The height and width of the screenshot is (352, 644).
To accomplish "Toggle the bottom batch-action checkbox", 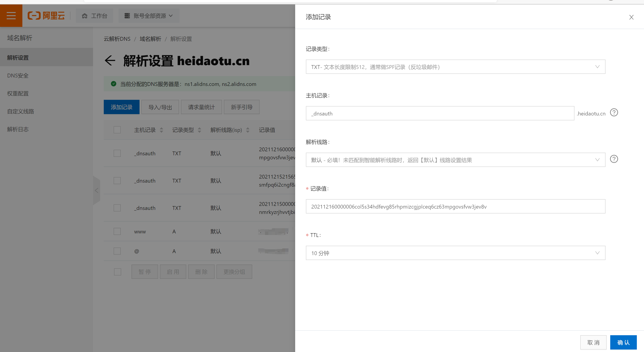I will pos(117,272).
